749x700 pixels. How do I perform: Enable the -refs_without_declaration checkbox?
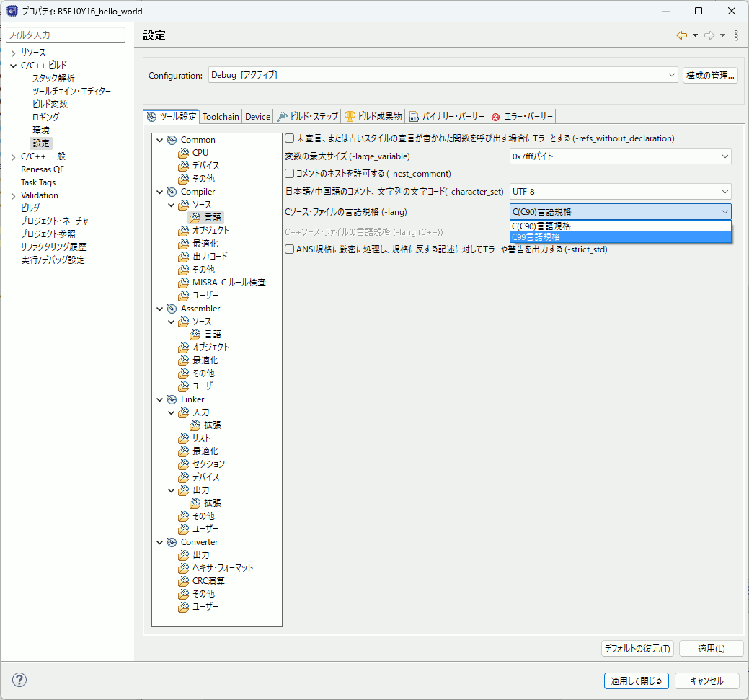pos(290,138)
